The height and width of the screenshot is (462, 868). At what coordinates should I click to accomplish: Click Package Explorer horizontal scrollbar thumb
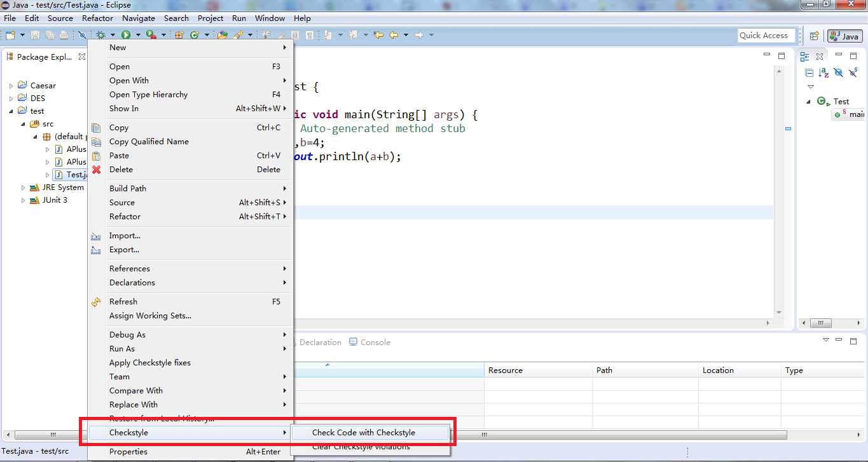52,435
